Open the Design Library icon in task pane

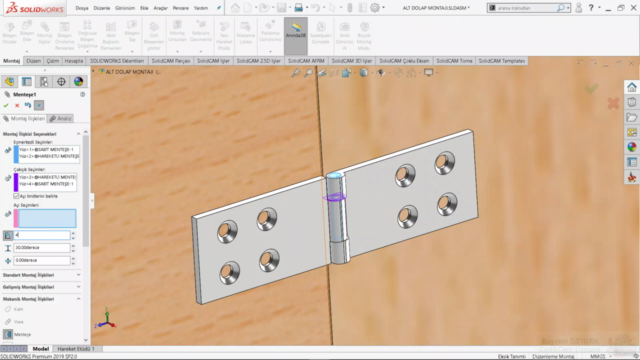click(632, 102)
